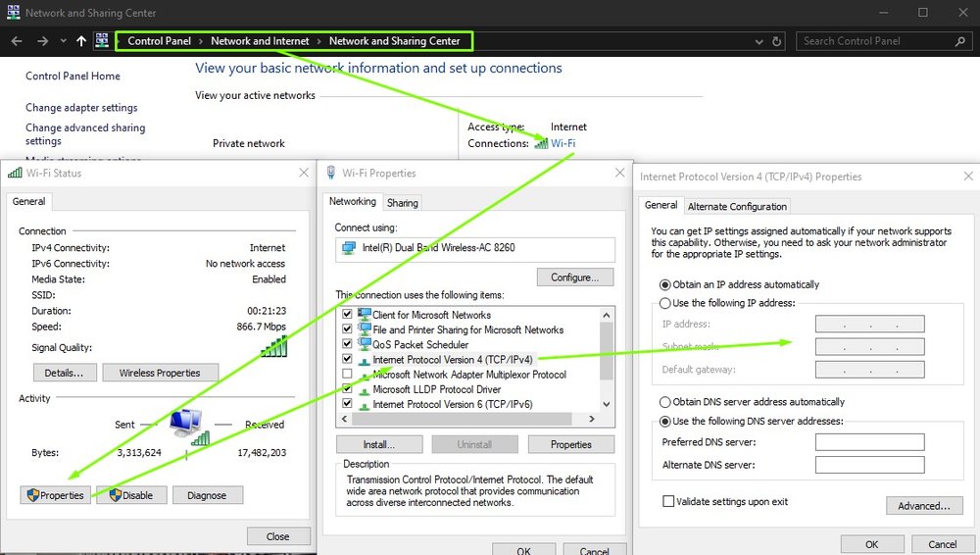The width and height of the screenshot is (980, 555).
Task: Select QoS Packet Scheduler list item
Action: 420,345
